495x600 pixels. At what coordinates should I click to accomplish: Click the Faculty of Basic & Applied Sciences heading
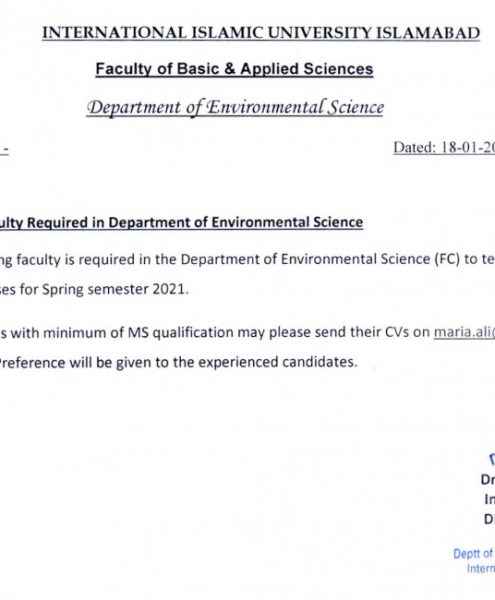234,69
